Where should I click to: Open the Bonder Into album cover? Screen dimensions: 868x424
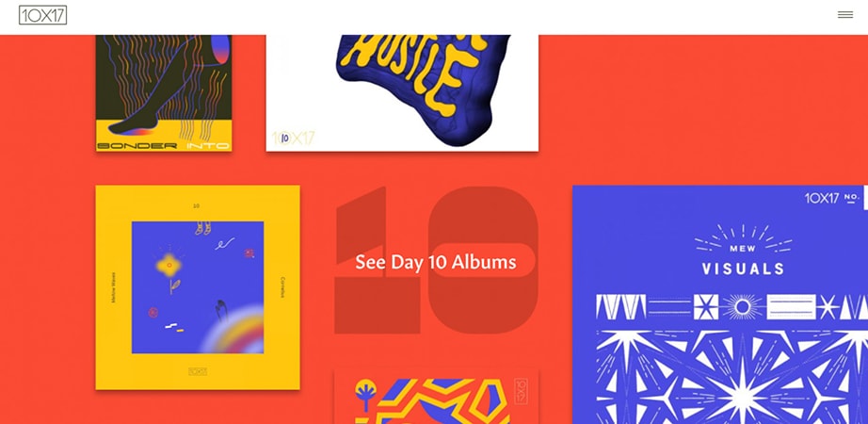[x=164, y=93]
